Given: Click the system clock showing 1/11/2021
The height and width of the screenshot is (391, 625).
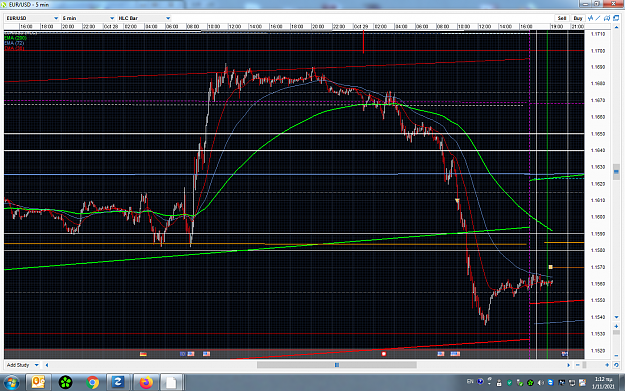Looking at the screenshot, I should pos(602,383).
